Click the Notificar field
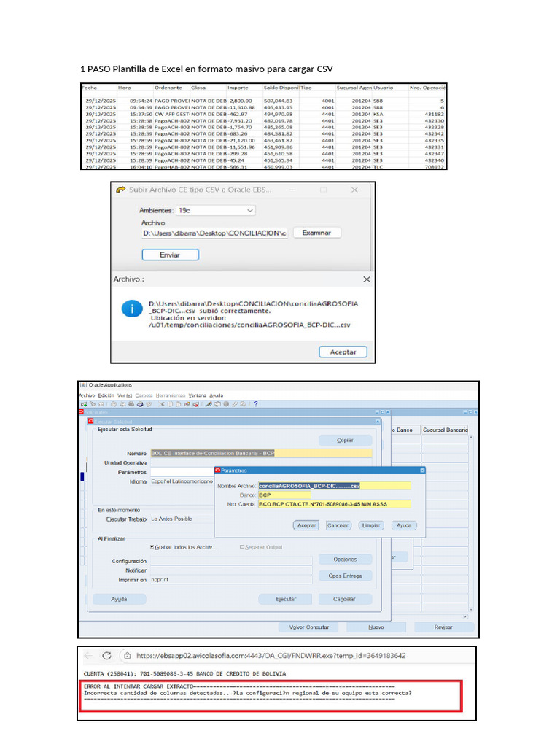 (231, 570)
